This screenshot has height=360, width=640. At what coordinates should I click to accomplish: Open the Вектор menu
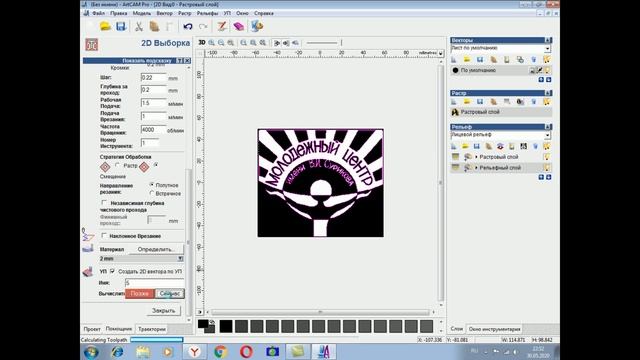coord(164,13)
